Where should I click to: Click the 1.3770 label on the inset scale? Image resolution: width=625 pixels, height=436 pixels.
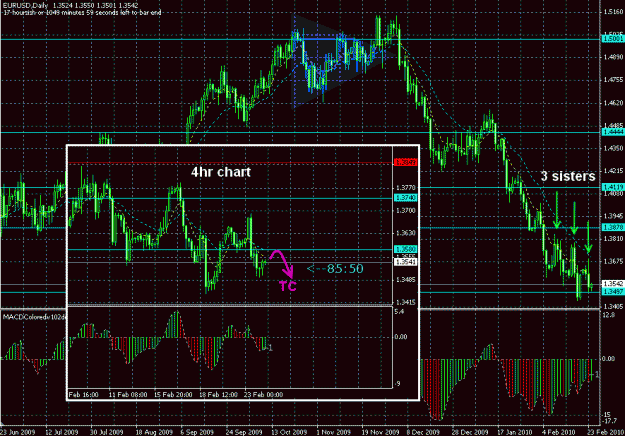point(406,187)
